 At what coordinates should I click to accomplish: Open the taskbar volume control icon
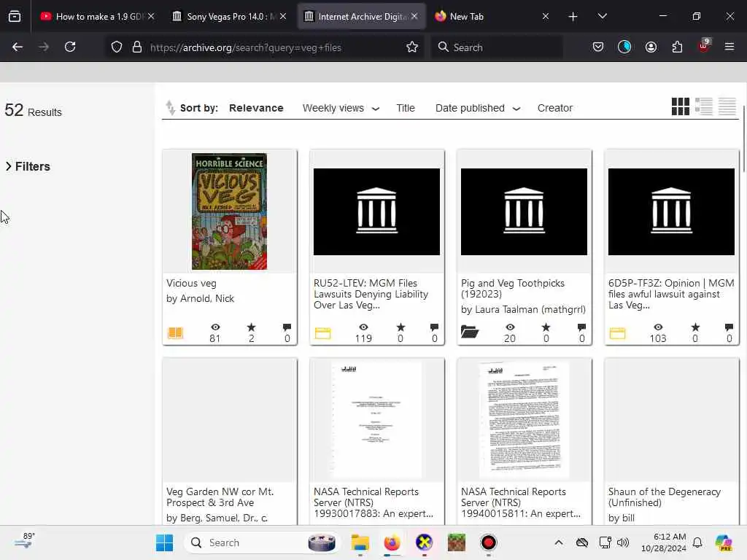[623, 542]
